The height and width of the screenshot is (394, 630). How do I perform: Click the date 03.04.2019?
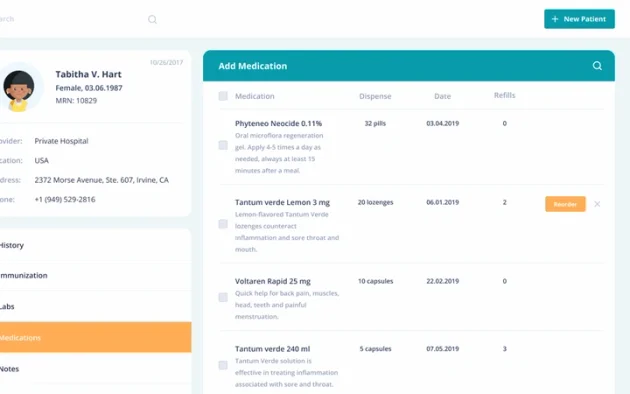coord(442,123)
